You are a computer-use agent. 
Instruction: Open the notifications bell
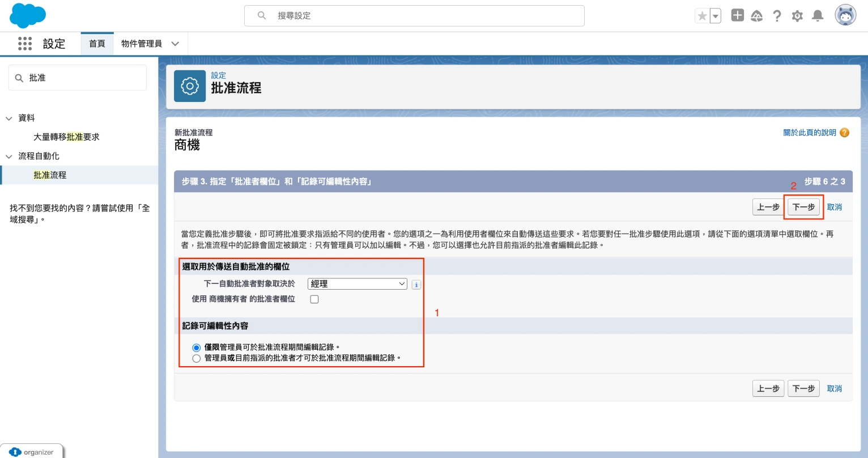pyautogui.click(x=818, y=16)
